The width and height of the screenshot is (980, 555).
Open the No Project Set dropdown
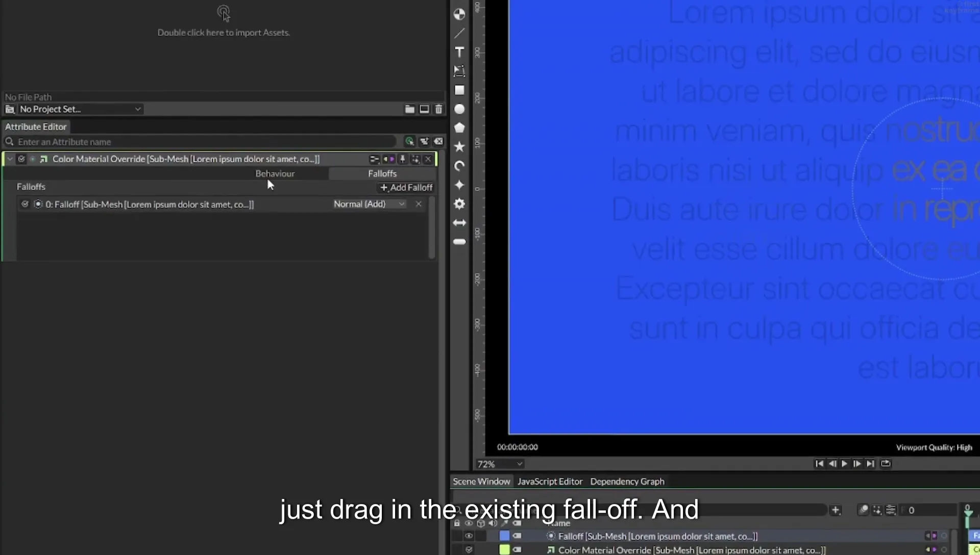coord(80,109)
